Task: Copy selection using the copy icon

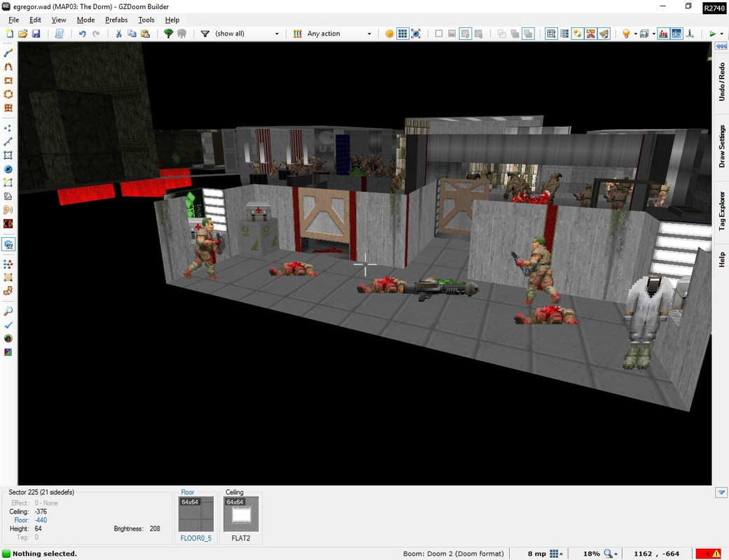Action: [132, 34]
